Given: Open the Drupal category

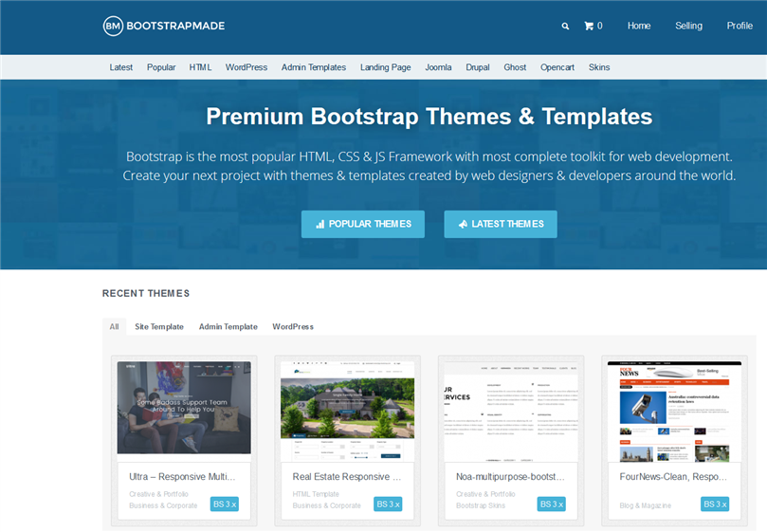Looking at the screenshot, I should click(x=478, y=67).
